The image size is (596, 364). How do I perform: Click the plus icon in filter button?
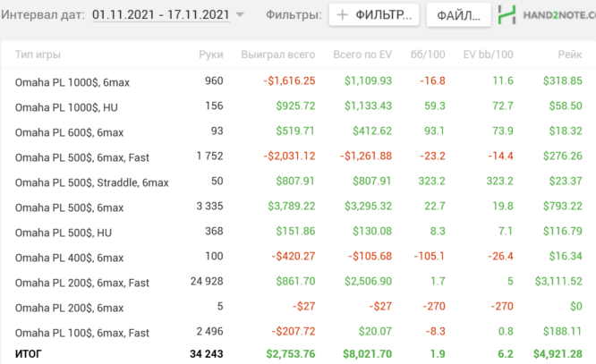(342, 15)
